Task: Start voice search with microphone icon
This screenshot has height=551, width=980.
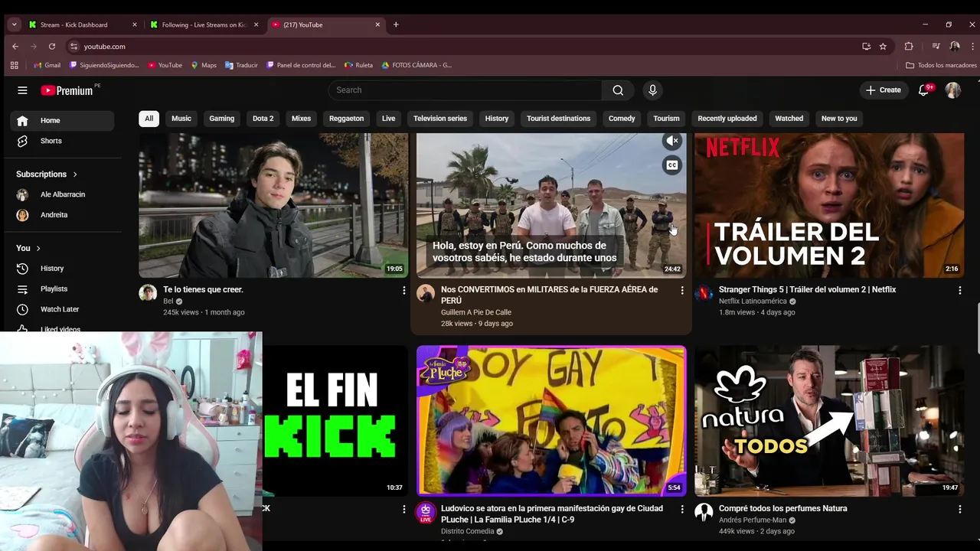Action: [x=652, y=90]
